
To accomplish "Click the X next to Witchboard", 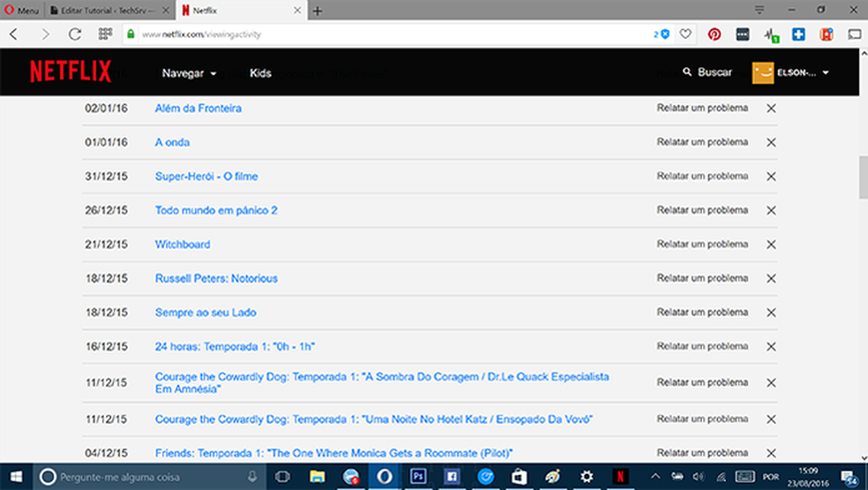I will coord(771,245).
